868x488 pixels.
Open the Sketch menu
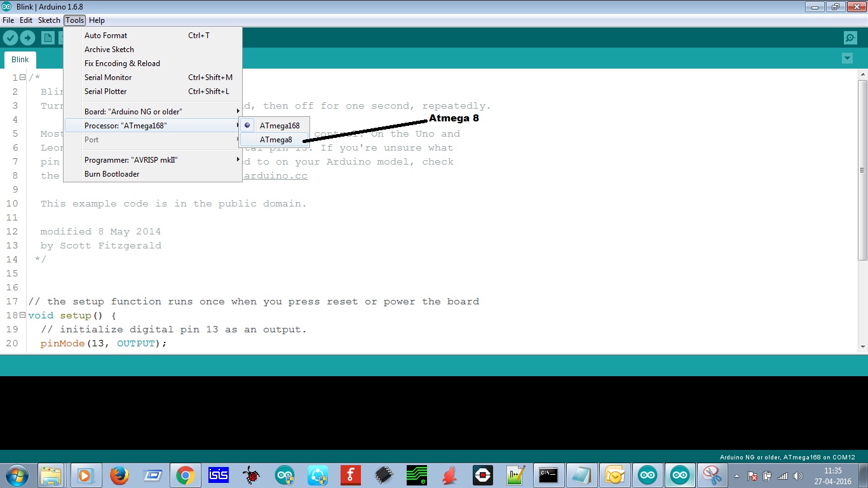[x=49, y=20]
